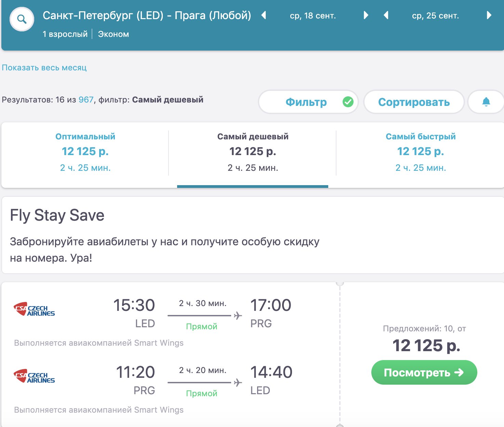
Task: Click the Czech Airlines logo on return flight
Action: pos(34,376)
